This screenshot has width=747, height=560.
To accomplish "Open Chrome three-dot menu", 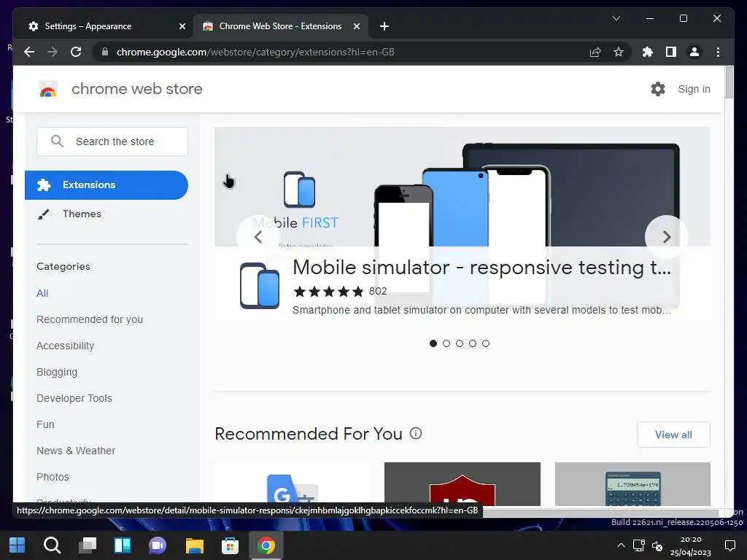I will [x=718, y=52].
